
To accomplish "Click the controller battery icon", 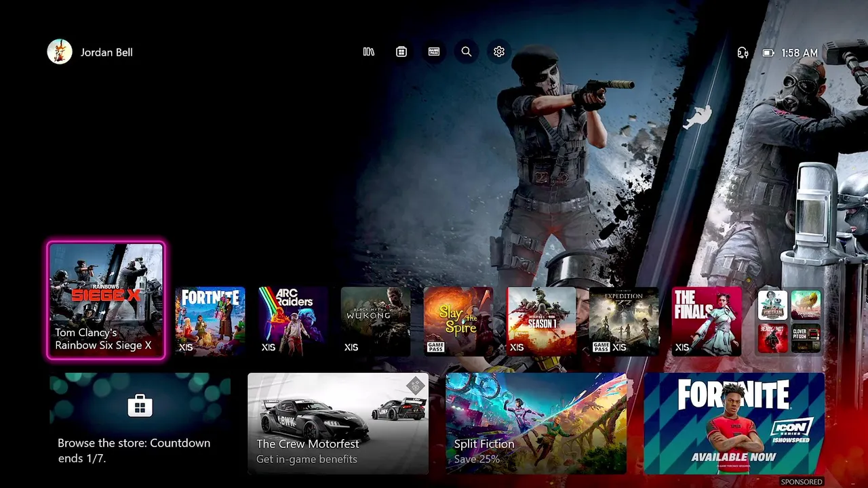I will coord(768,52).
